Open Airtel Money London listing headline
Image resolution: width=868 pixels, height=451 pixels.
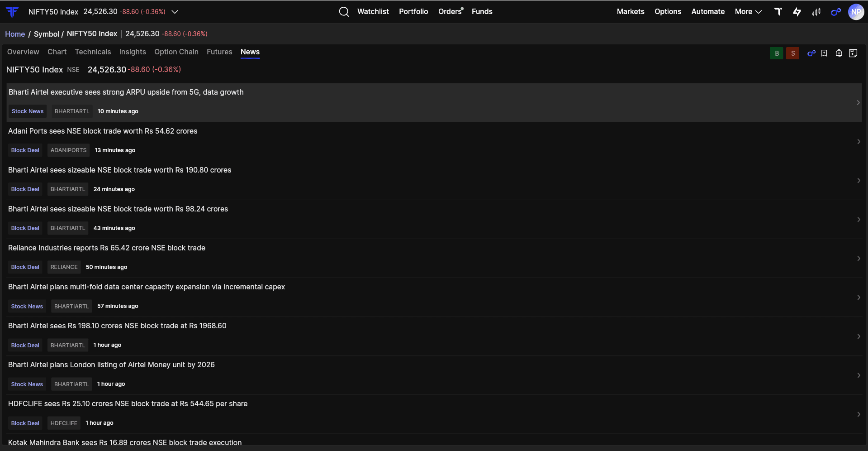click(111, 365)
